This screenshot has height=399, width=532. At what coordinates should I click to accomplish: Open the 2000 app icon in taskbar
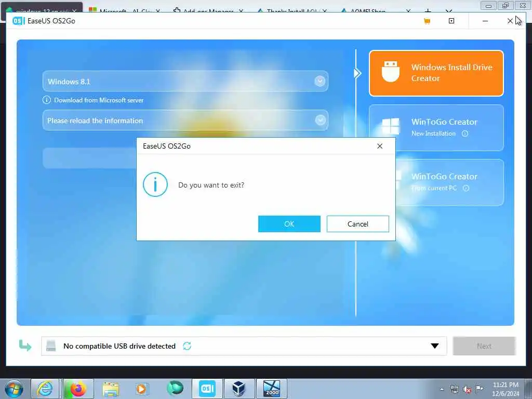click(272, 389)
